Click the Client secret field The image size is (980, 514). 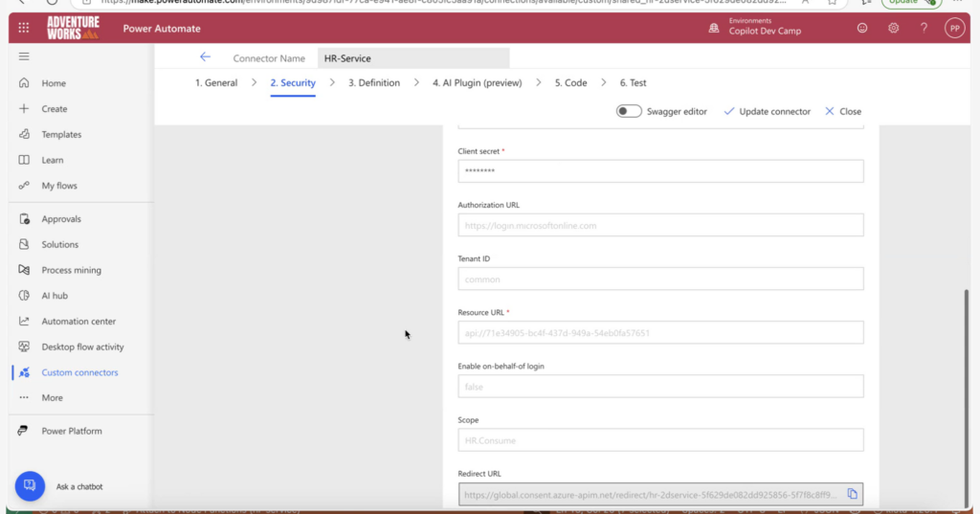coord(660,170)
